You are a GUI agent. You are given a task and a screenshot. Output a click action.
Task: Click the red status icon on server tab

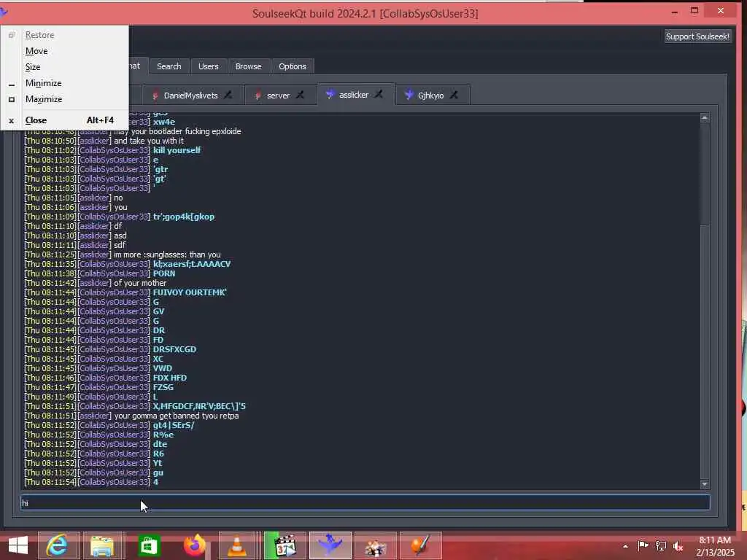point(258,96)
